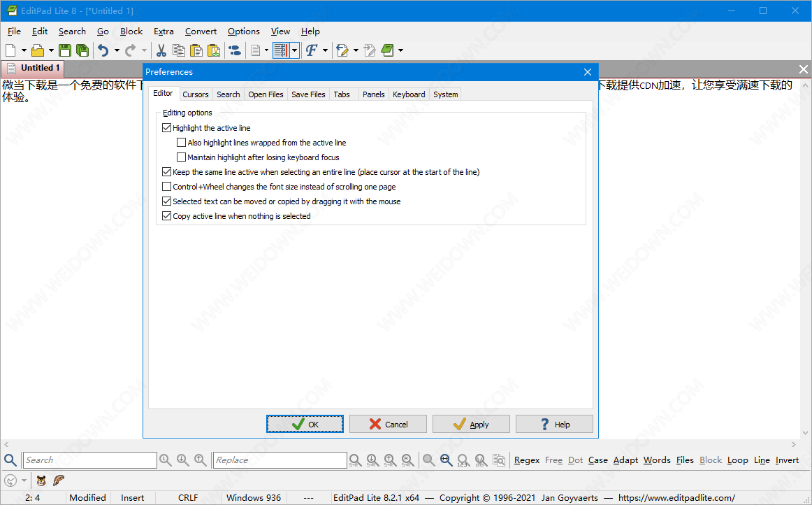Toggle Selected text can be moved by dragging

pyautogui.click(x=167, y=201)
